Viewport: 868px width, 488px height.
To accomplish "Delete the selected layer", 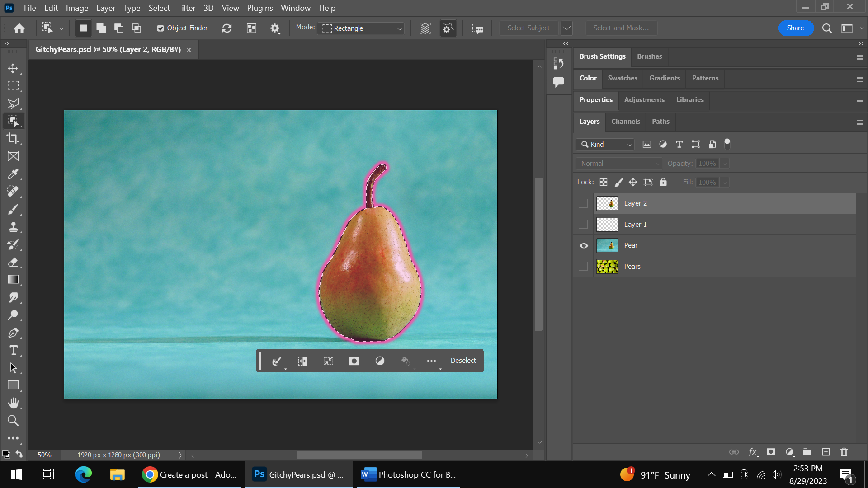I will pyautogui.click(x=844, y=452).
